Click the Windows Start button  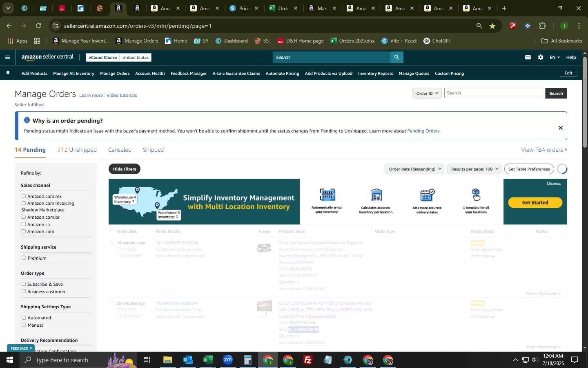(x=9, y=360)
